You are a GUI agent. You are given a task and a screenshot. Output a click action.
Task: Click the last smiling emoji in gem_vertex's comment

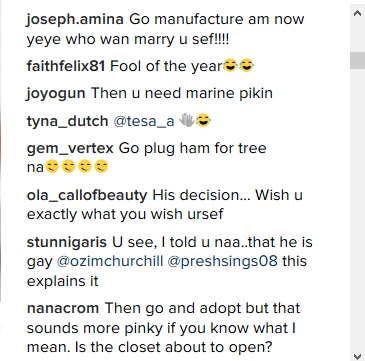(x=101, y=166)
